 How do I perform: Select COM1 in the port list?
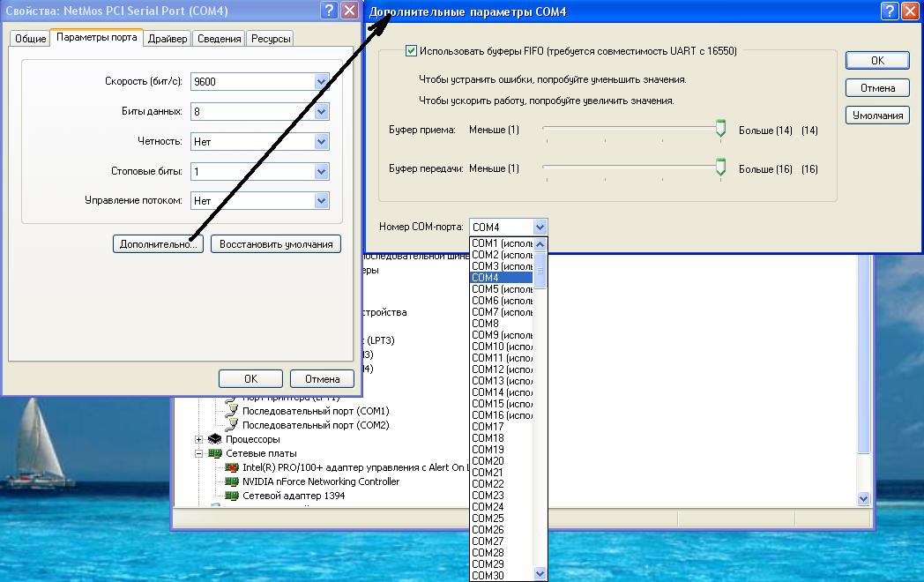click(x=502, y=243)
